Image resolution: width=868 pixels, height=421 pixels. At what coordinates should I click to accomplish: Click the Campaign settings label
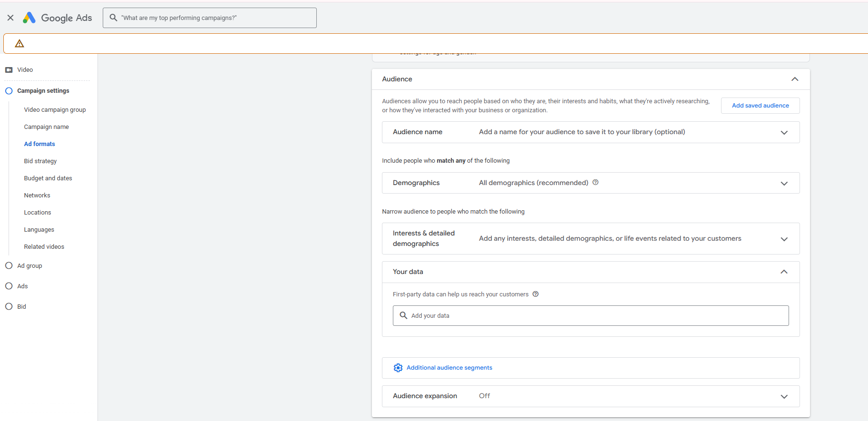43,91
